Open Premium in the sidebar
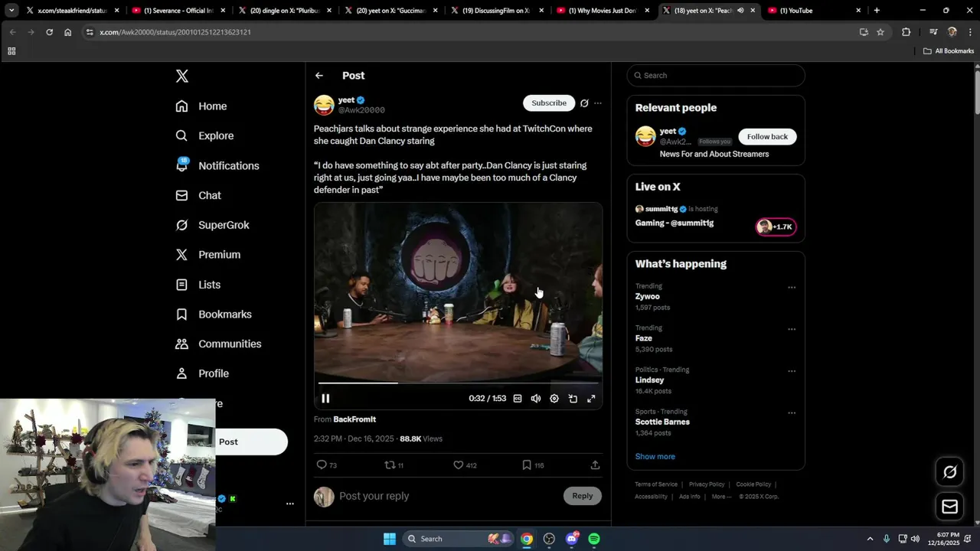980x551 pixels. [208, 255]
